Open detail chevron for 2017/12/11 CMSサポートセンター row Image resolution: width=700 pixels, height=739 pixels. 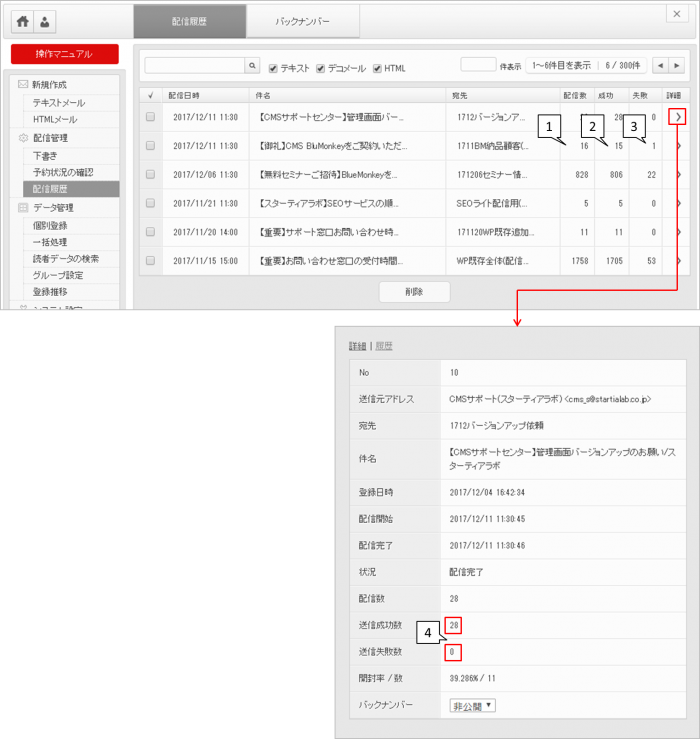tap(677, 117)
